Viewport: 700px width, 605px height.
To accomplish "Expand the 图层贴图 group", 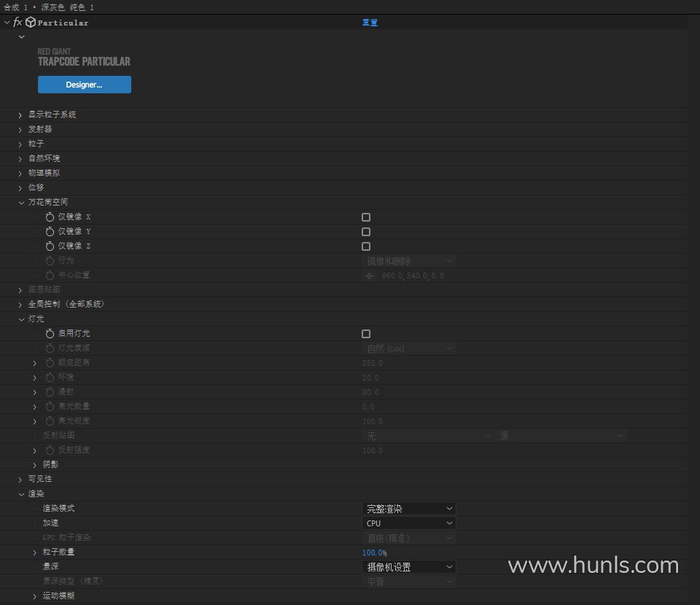I will (x=20, y=290).
